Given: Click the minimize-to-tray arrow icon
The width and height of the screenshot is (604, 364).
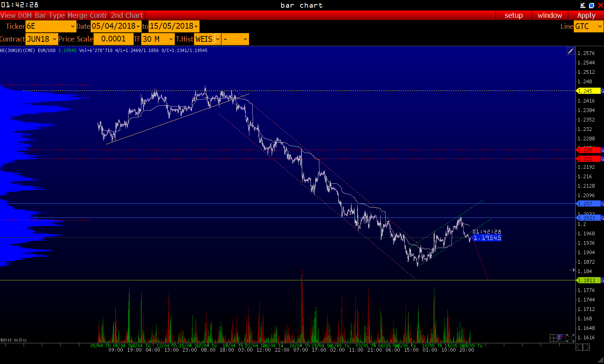Looking at the screenshot, I should pyautogui.click(x=583, y=5).
